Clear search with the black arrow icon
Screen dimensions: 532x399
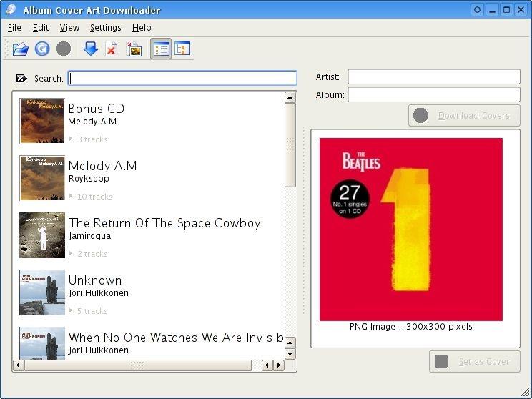coord(21,79)
